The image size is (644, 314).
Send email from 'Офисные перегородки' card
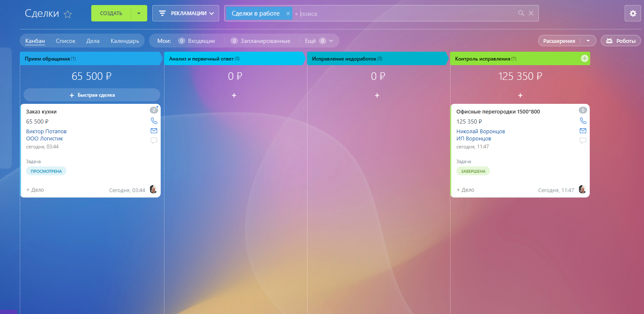pyautogui.click(x=583, y=131)
